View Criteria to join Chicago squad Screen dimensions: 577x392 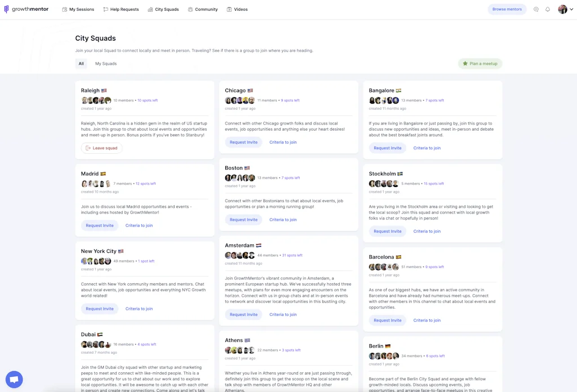click(282, 142)
